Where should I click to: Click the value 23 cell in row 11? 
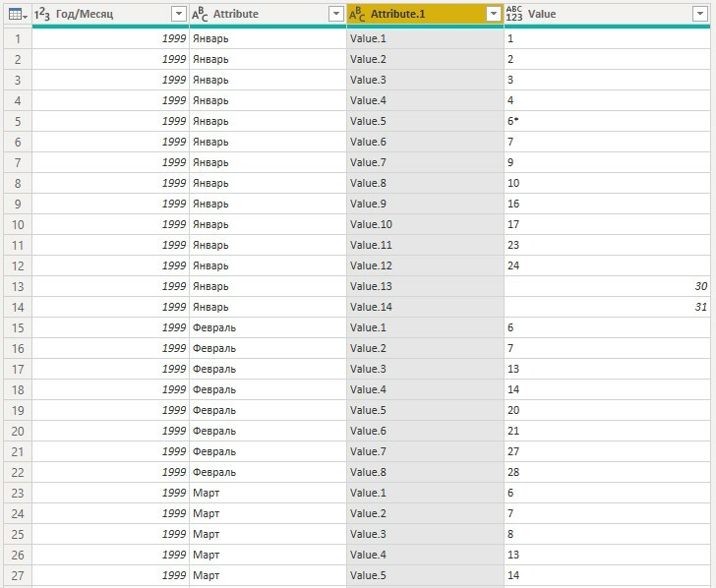click(608, 245)
